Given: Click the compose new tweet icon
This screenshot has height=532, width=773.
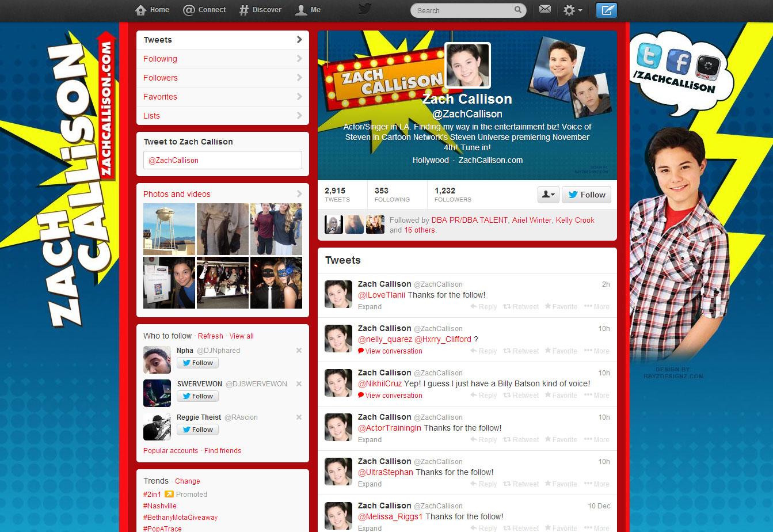Looking at the screenshot, I should [606, 10].
